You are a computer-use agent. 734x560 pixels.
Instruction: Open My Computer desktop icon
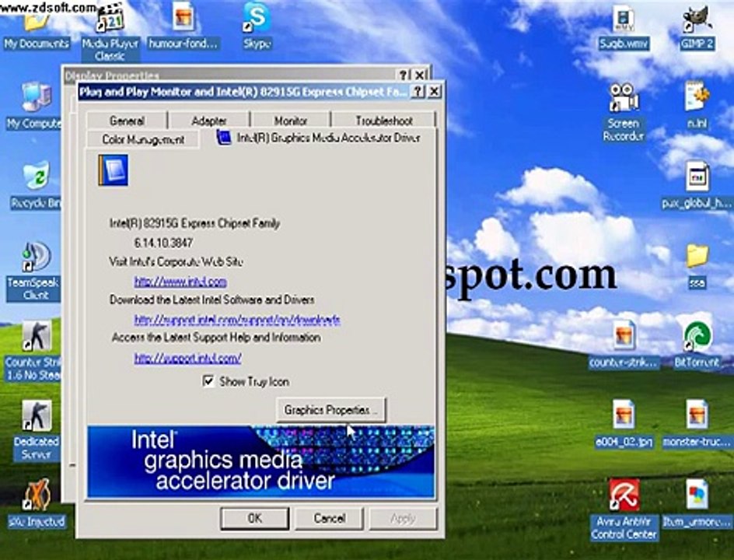point(33,106)
